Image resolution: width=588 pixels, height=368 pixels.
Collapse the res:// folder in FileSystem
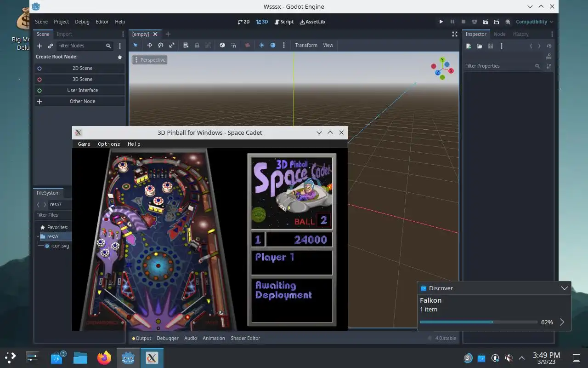(38, 236)
